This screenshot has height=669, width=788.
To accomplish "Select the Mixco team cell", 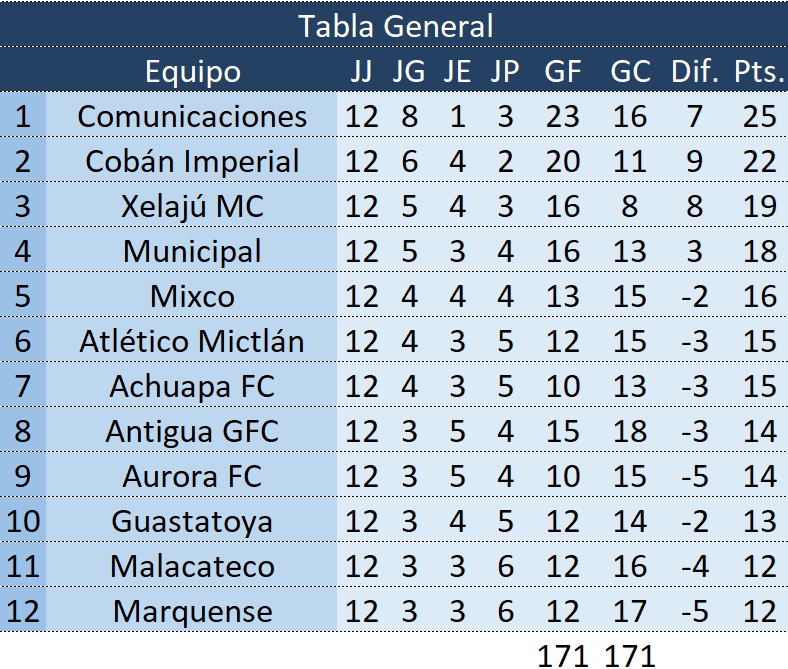I will (192, 297).
